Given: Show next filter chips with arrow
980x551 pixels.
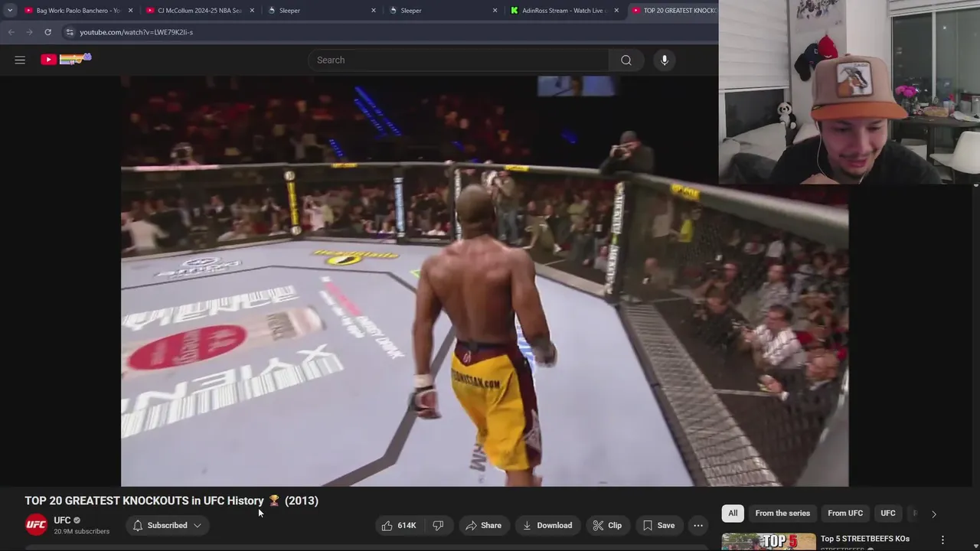Looking at the screenshot, I should (x=933, y=514).
